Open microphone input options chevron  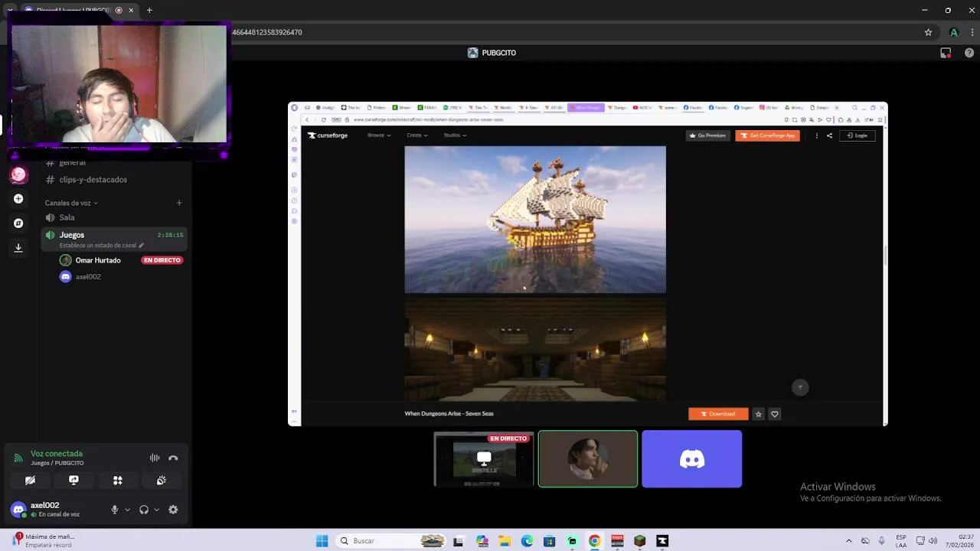[x=127, y=510]
